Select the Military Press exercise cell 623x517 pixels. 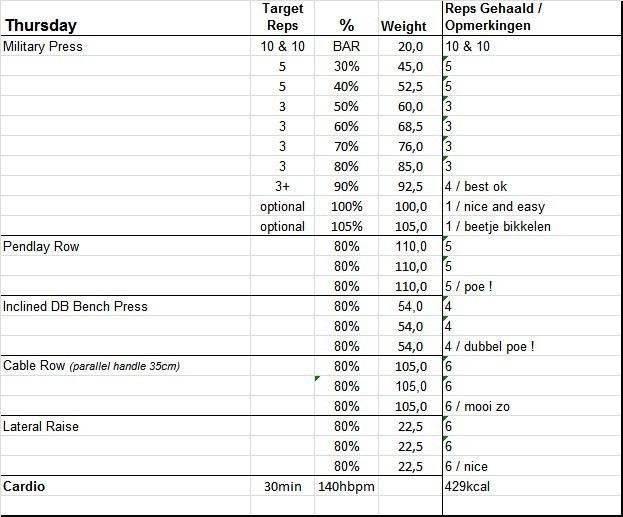pyautogui.click(x=43, y=46)
